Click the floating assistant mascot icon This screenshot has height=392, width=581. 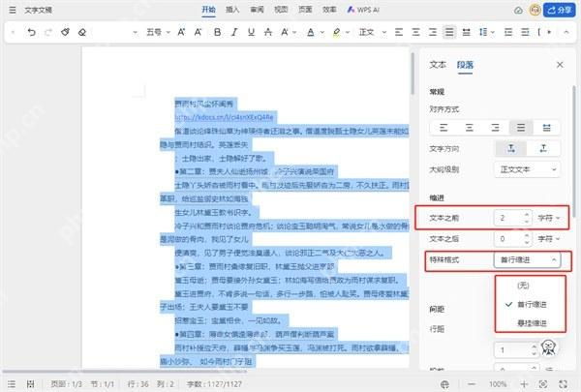pyautogui.click(x=548, y=347)
